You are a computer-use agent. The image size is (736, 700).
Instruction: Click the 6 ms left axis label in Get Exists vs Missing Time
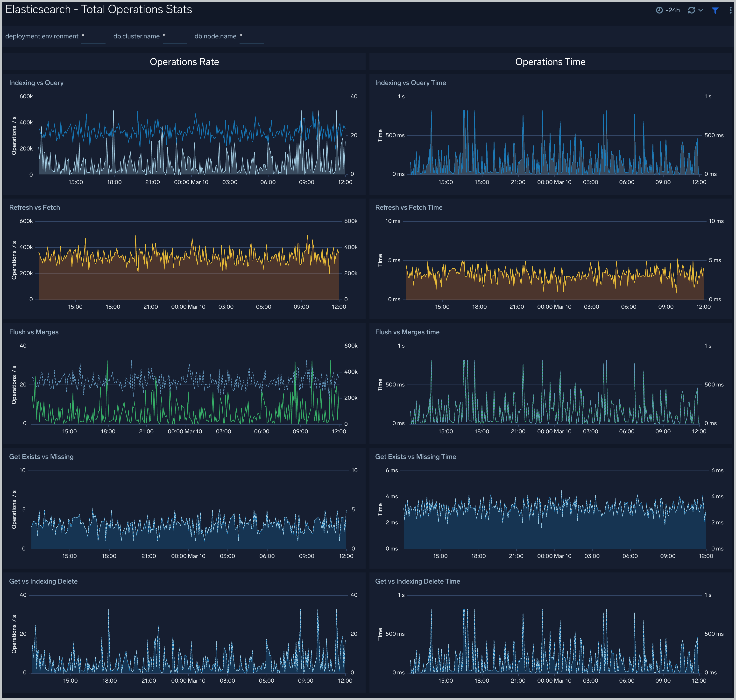click(x=391, y=471)
